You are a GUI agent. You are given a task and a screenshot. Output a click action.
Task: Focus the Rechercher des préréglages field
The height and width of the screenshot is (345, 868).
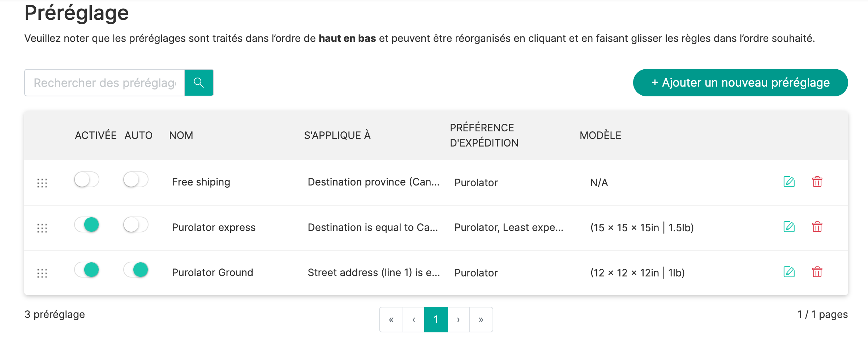(104, 83)
